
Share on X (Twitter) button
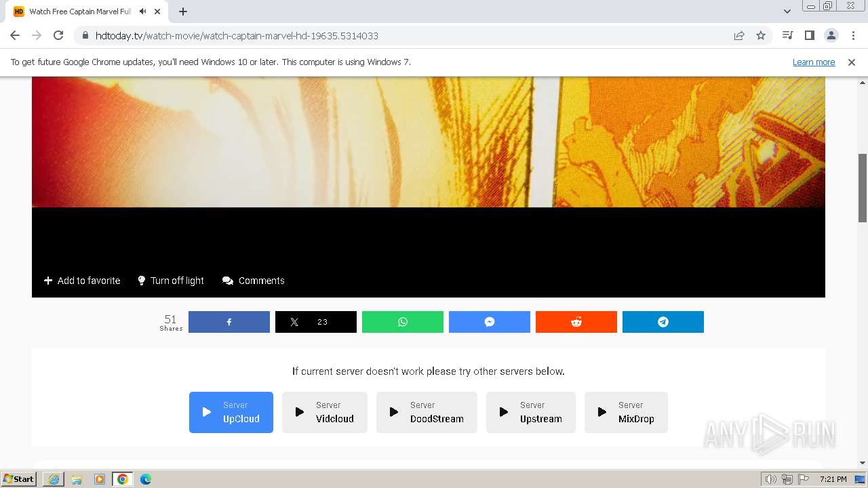(316, 322)
